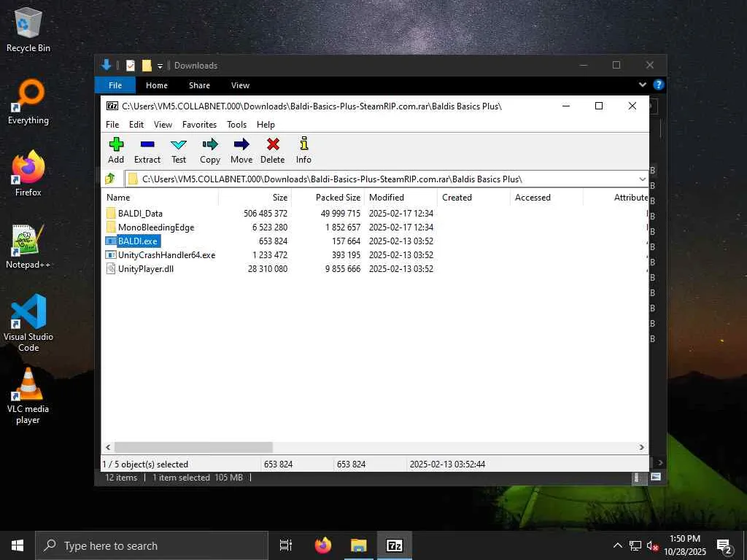Image resolution: width=747 pixels, height=560 pixels.
Task: Click the network tray icon
Action: [x=635, y=545]
